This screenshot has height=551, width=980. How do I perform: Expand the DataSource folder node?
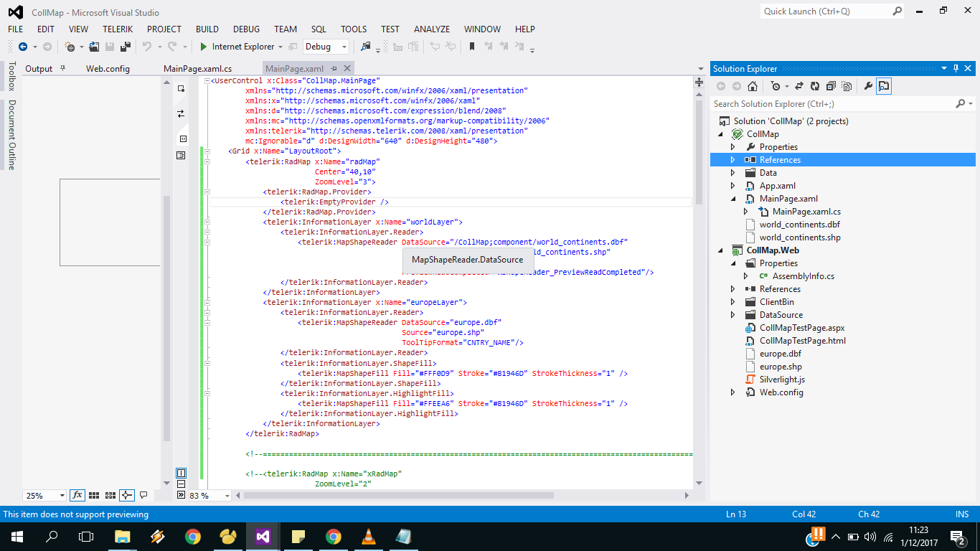click(x=732, y=315)
